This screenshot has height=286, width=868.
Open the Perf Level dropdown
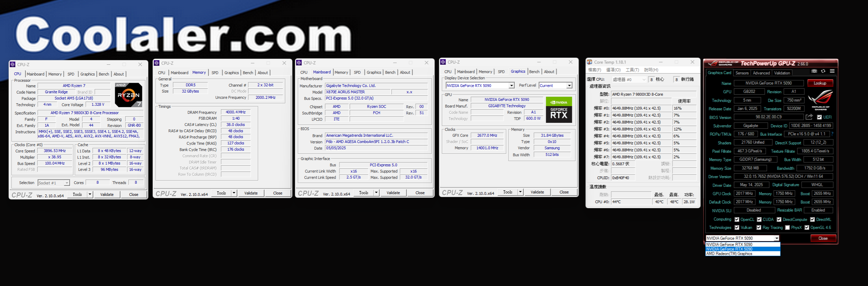point(556,86)
